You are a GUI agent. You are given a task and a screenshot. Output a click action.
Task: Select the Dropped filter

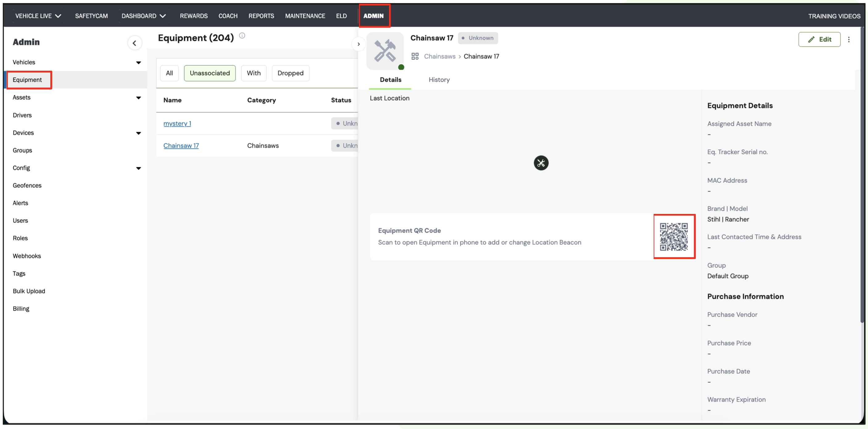pyautogui.click(x=290, y=73)
